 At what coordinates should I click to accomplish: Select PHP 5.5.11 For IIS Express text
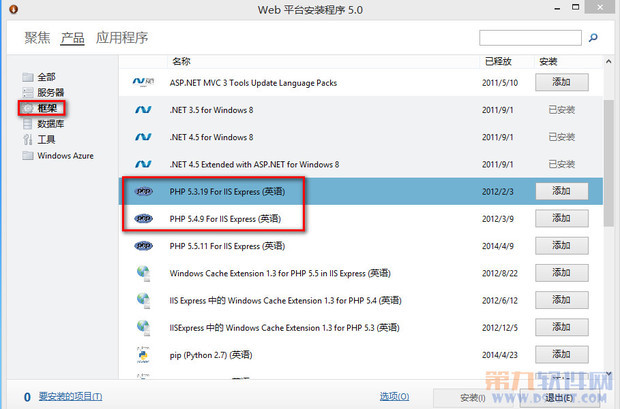(227, 246)
